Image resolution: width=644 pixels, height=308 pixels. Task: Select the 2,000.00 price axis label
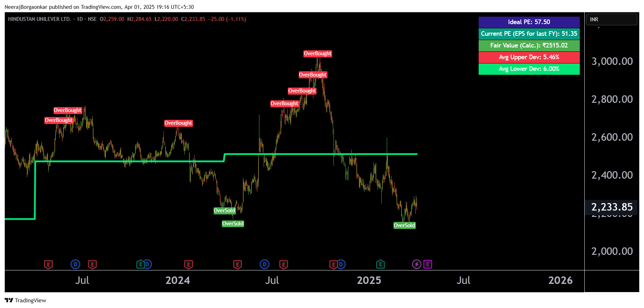pyautogui.click(x=612, y=251)
